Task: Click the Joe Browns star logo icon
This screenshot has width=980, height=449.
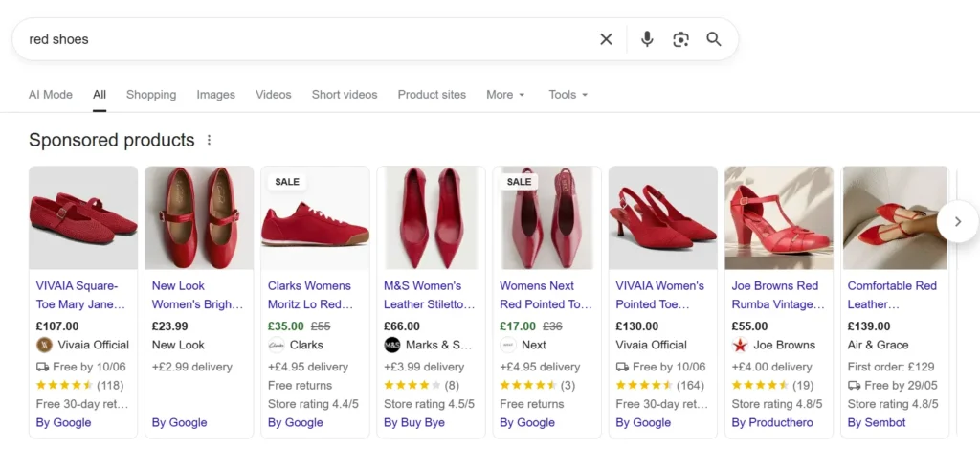Action: [x=740, y=346]
